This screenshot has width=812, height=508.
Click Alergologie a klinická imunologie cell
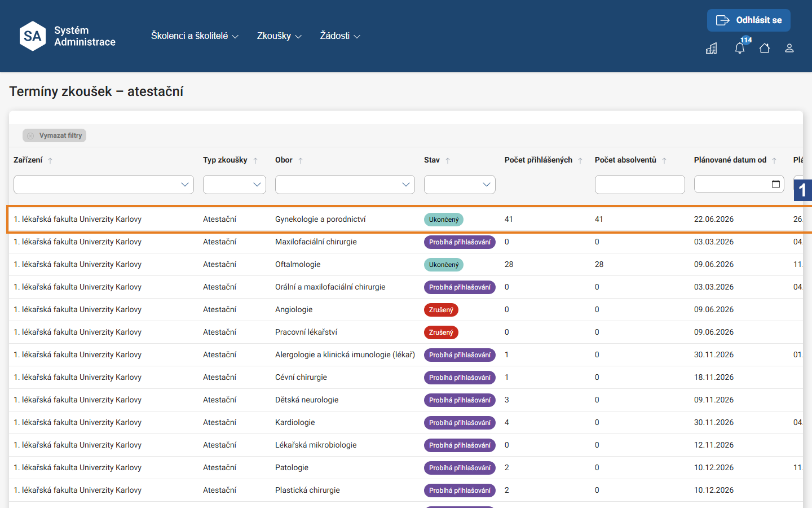click(x=345, y=354)
